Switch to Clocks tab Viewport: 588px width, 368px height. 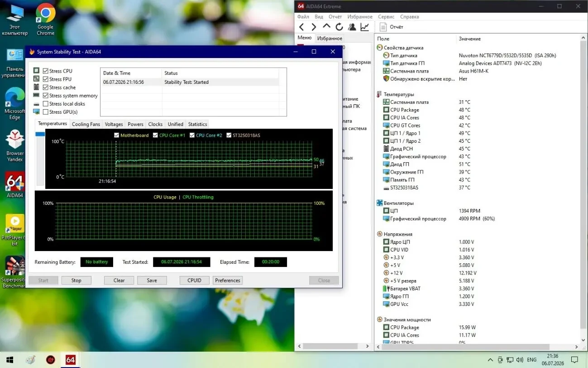tap(155, 124)
